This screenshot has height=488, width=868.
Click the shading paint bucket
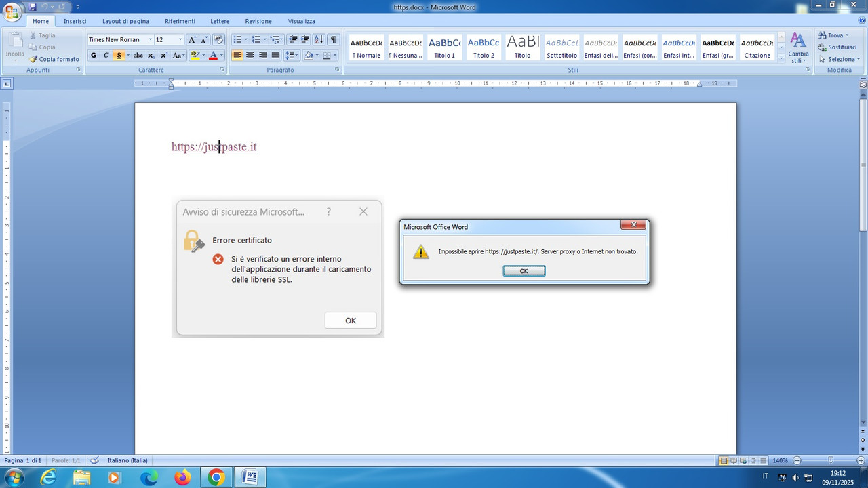pyautogui.click(x=309, y=56)
